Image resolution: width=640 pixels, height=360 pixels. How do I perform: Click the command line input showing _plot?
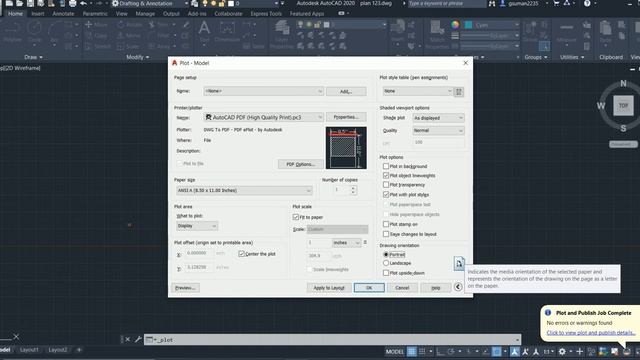coord(332,339)
